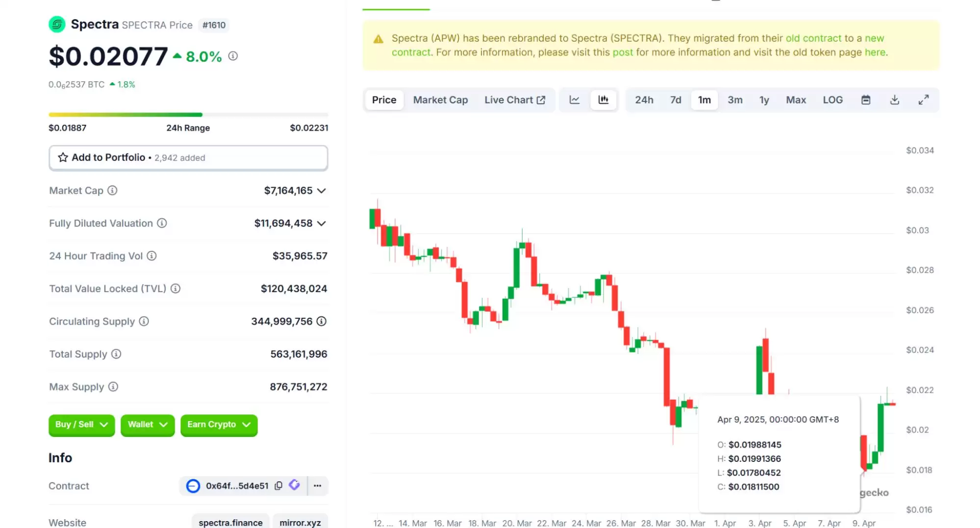
Task: Select the 24h time range
Action: (x=644, y=100)
